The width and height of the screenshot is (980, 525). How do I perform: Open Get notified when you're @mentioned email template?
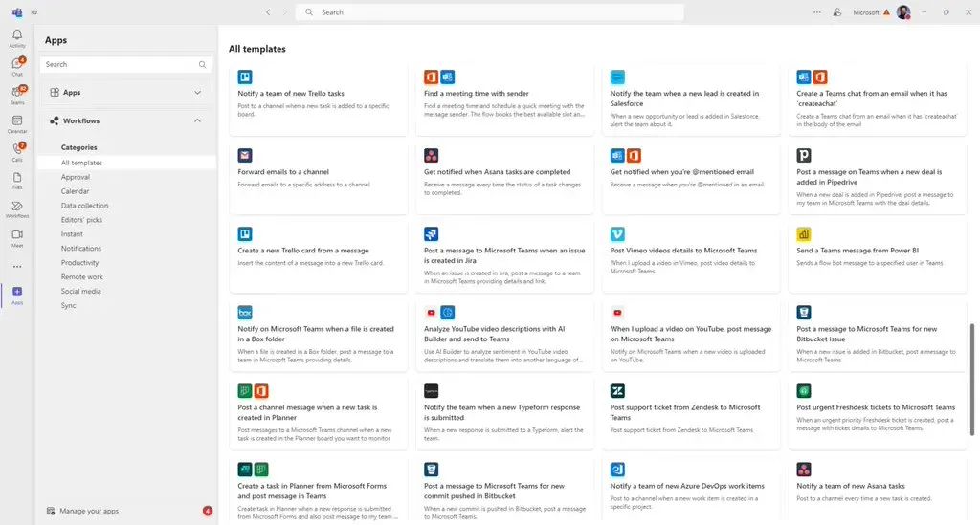691,177
